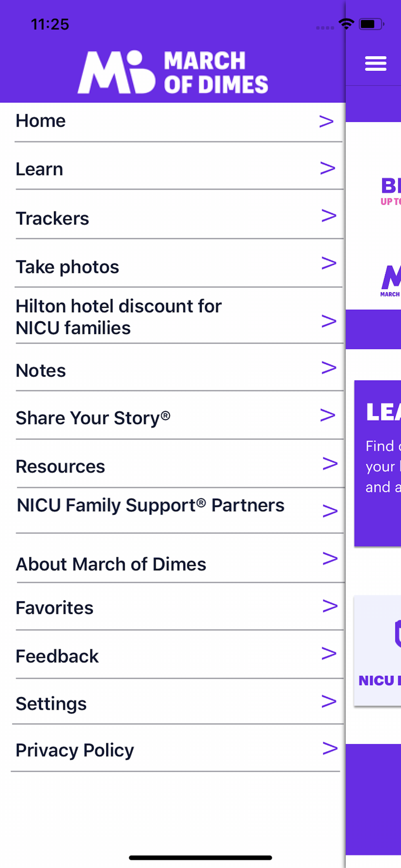Click the chevron arrow beside Trackers

(x=329, y=216)
